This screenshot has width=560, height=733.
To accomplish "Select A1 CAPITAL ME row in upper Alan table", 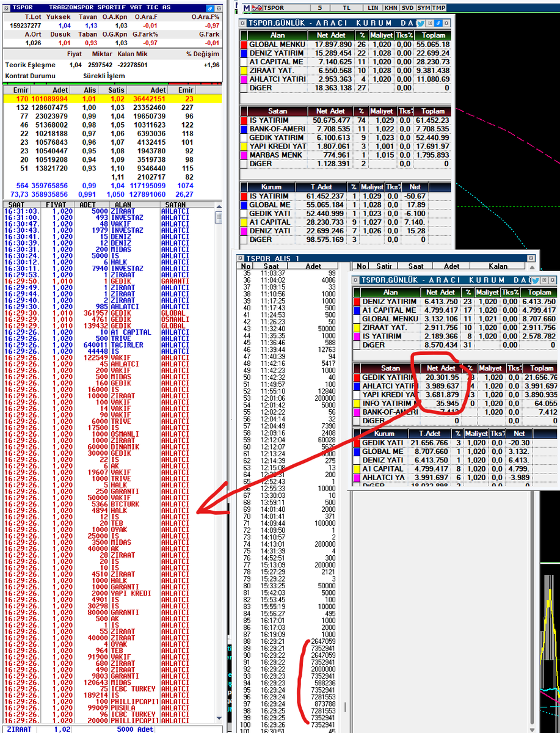I will click(x=346, y=62).
